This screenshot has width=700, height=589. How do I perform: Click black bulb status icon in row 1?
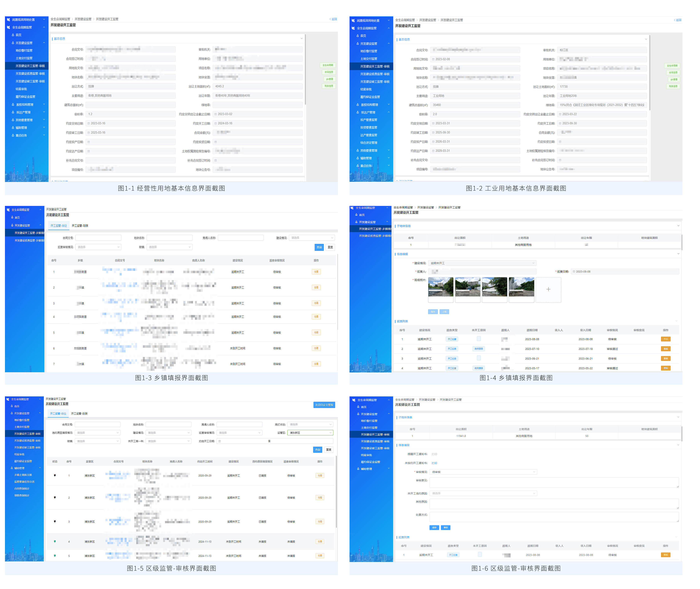click(x=55, y=475)
